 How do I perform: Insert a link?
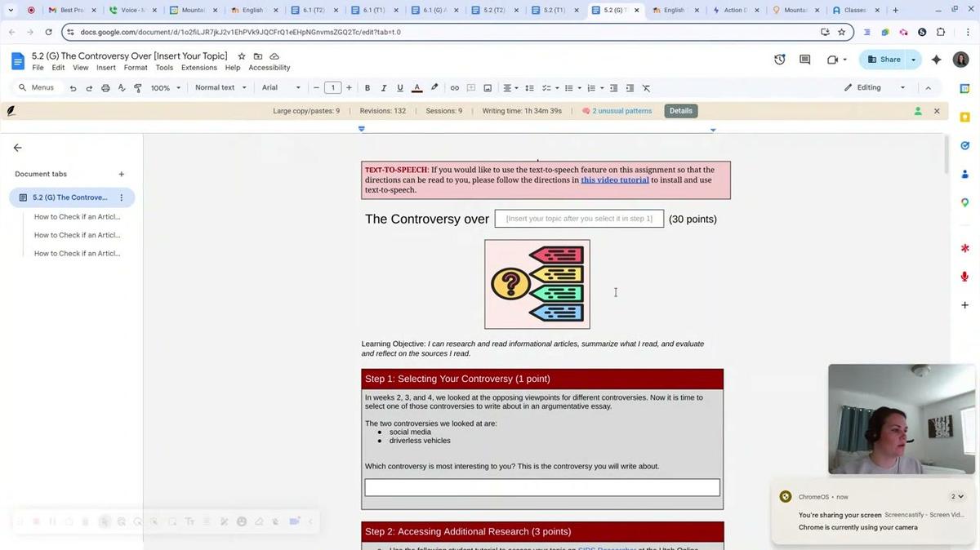(454, 87)
